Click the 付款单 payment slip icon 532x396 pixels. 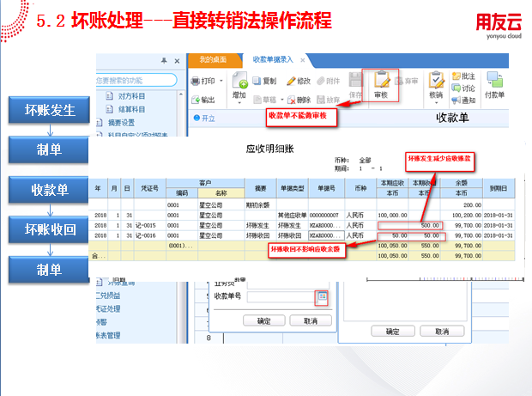pyautogui.click(x=495, y=80)
